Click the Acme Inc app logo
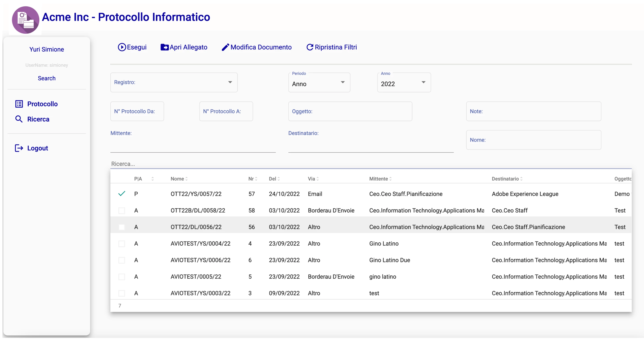Image resolution: width=644 pixels, height=340 pixels. [x=25, y=20]
